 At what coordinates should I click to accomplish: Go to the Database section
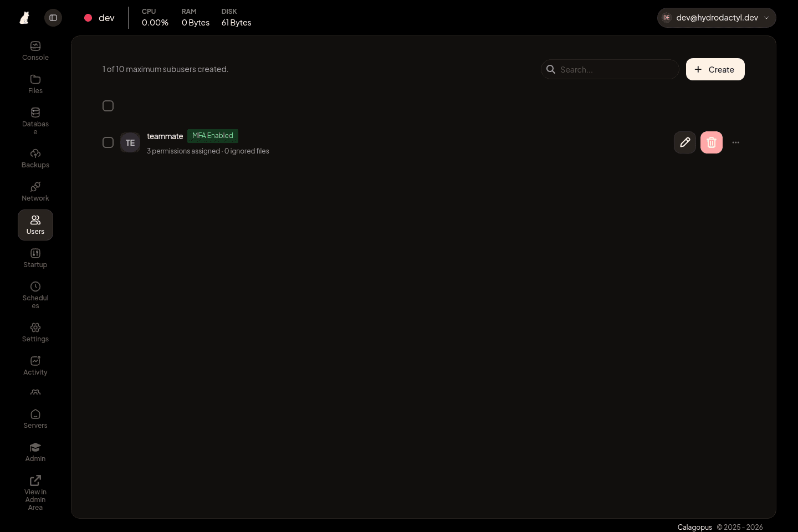tap(35, 121)
